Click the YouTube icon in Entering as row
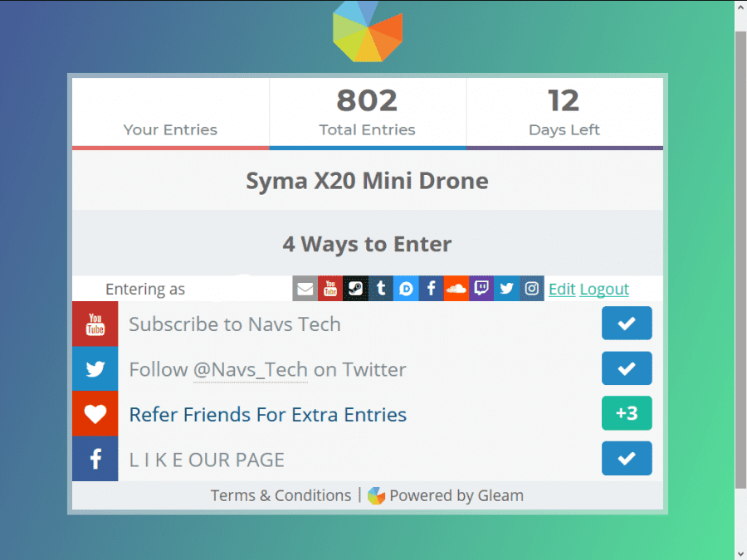 330,289
